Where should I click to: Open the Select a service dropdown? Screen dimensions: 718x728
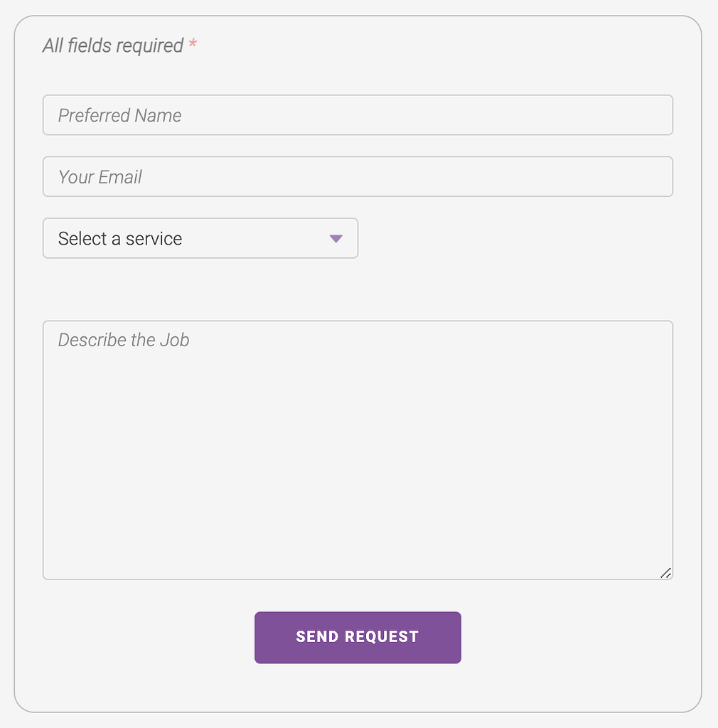click(x=199, y=238)
